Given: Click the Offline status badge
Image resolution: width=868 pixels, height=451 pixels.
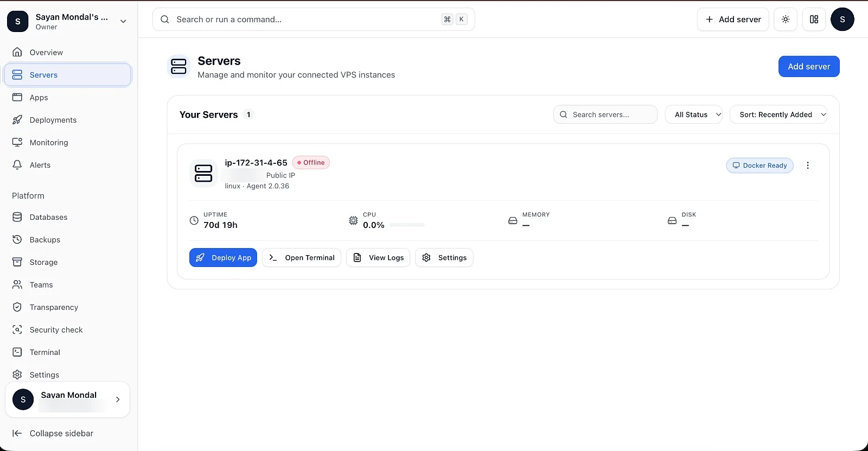Looking at the screenshot, I should pos(311,163).
